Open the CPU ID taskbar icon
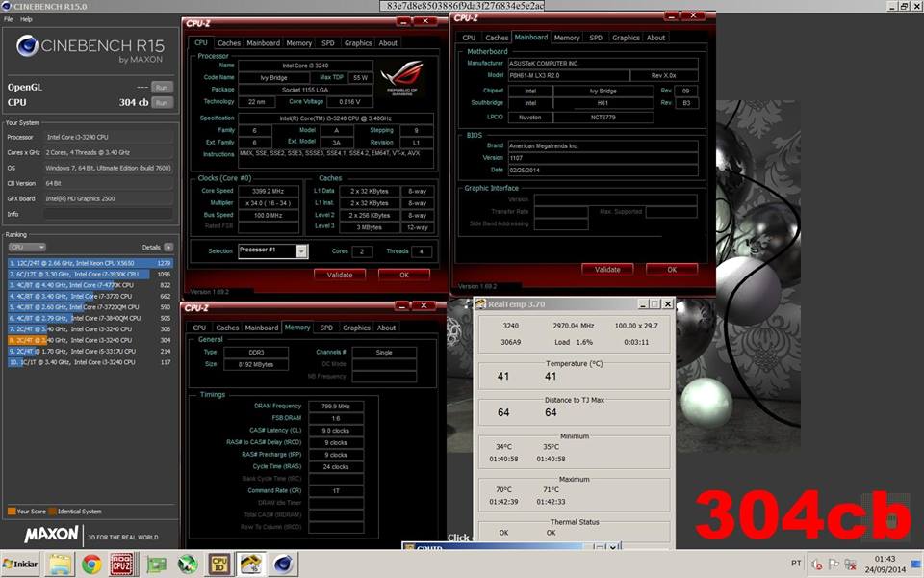Image resolution: width=924 pixels, height=578 pixels. coord(219,565)
